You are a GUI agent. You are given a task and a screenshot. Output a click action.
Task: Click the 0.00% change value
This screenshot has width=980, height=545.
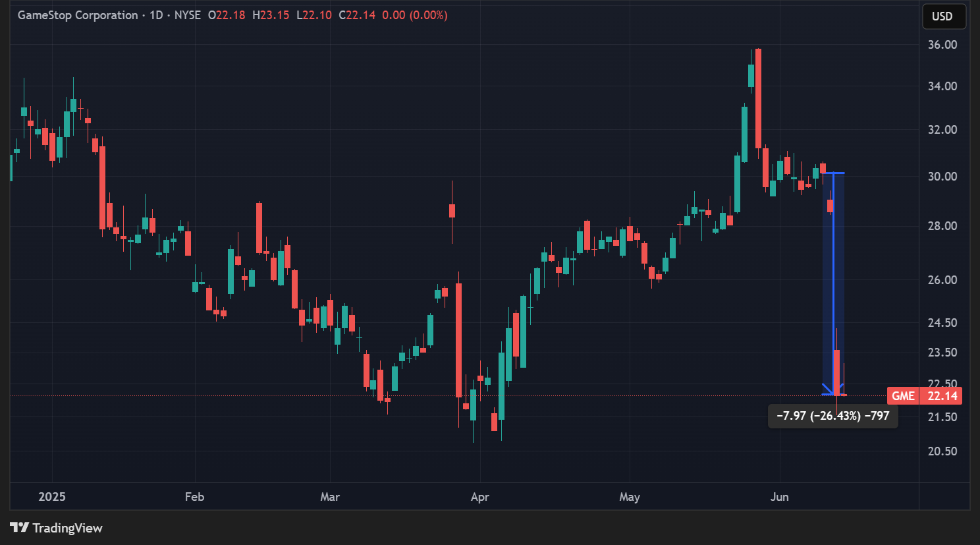[427, 14]
